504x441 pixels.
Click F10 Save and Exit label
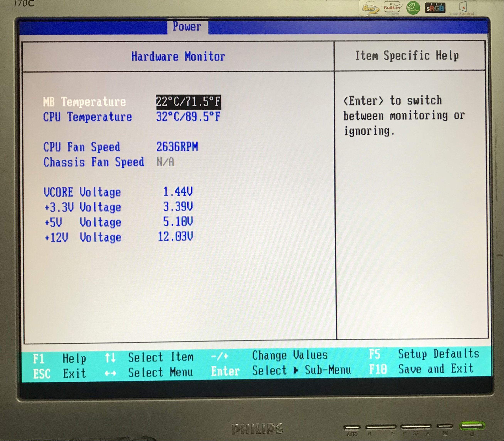(421, 369)
